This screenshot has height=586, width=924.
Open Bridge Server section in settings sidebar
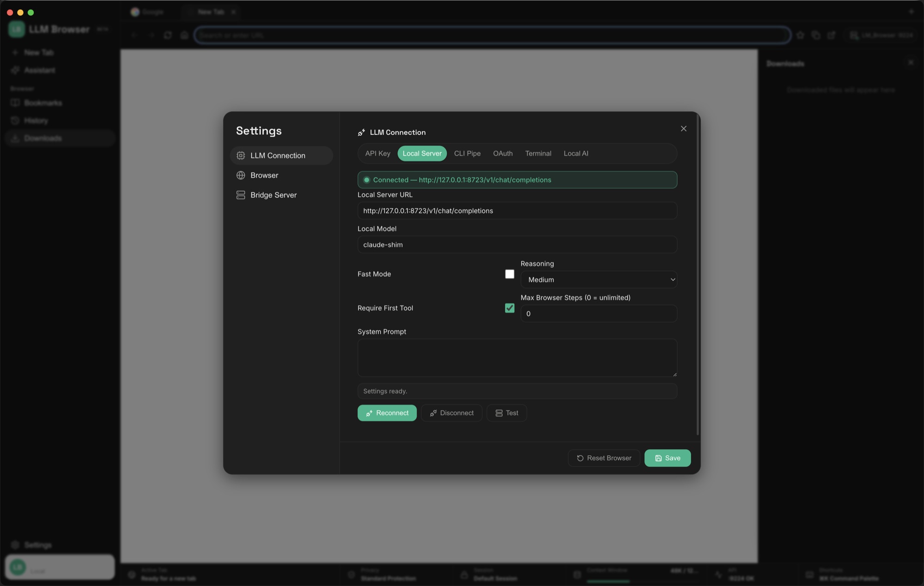point(281,195)
